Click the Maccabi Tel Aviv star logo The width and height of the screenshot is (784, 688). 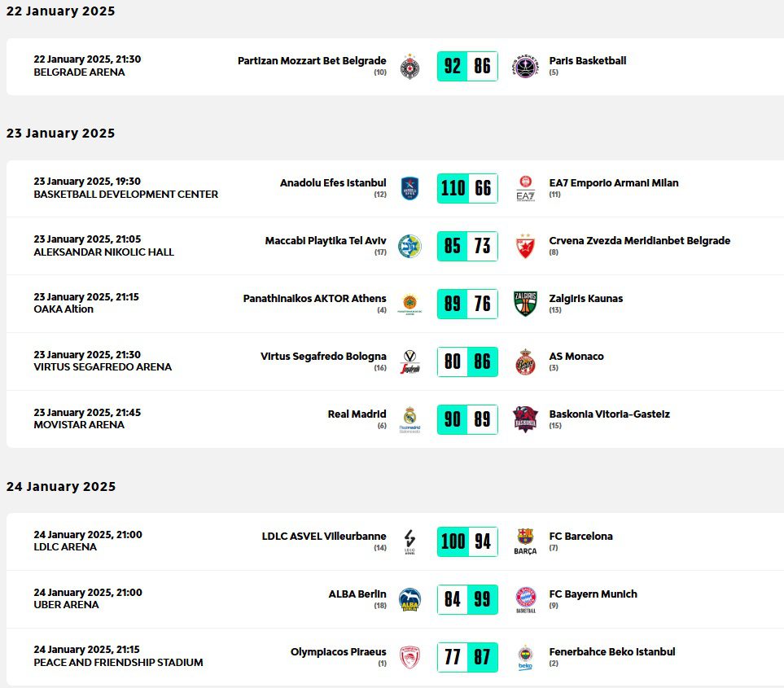(x=410, y=246)
